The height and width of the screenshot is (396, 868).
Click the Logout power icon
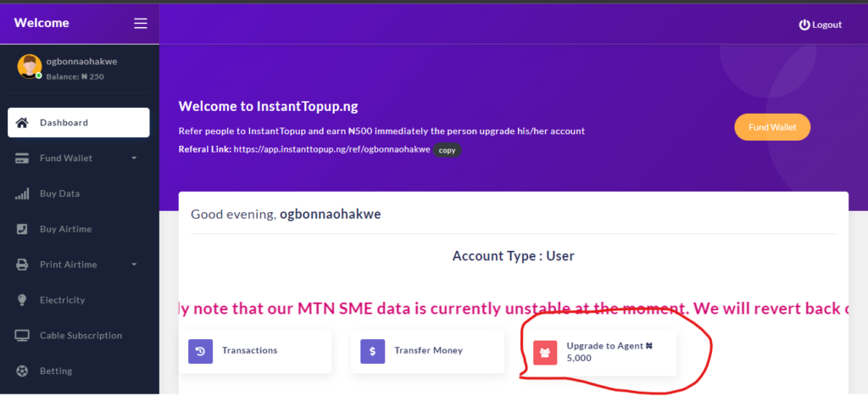(804, 25)
